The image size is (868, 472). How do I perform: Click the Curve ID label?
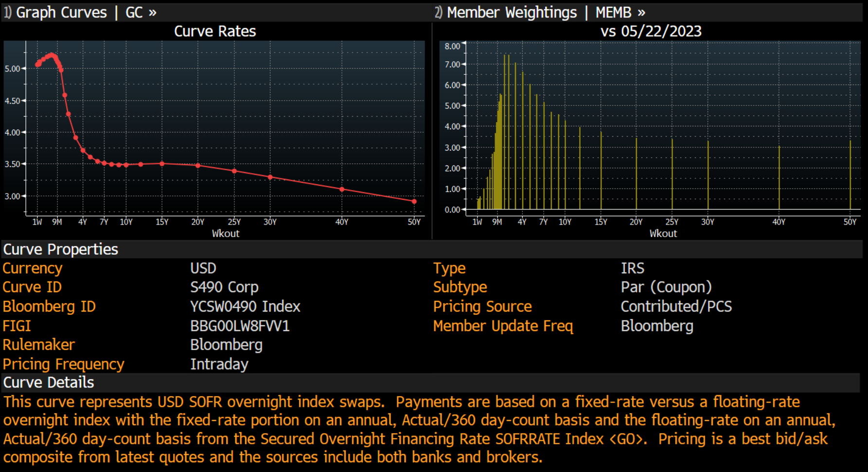[x=32, y=287]
